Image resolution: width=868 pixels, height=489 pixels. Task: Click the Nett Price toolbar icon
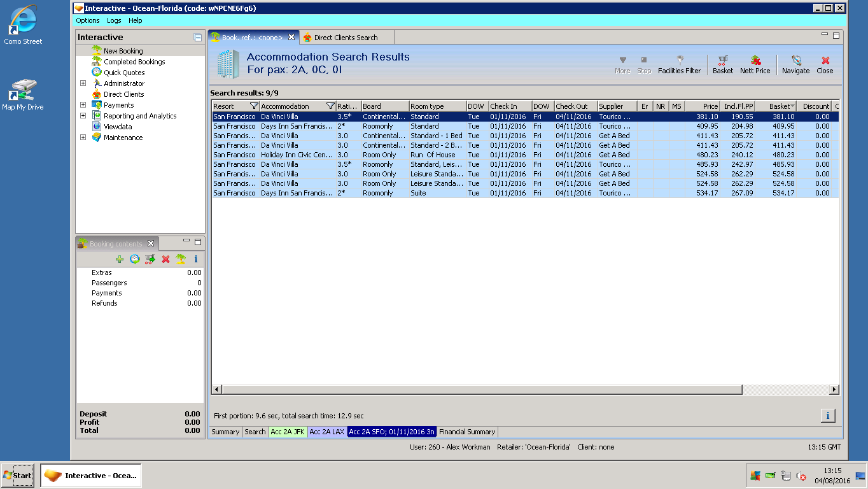click(x=755, y=64)
